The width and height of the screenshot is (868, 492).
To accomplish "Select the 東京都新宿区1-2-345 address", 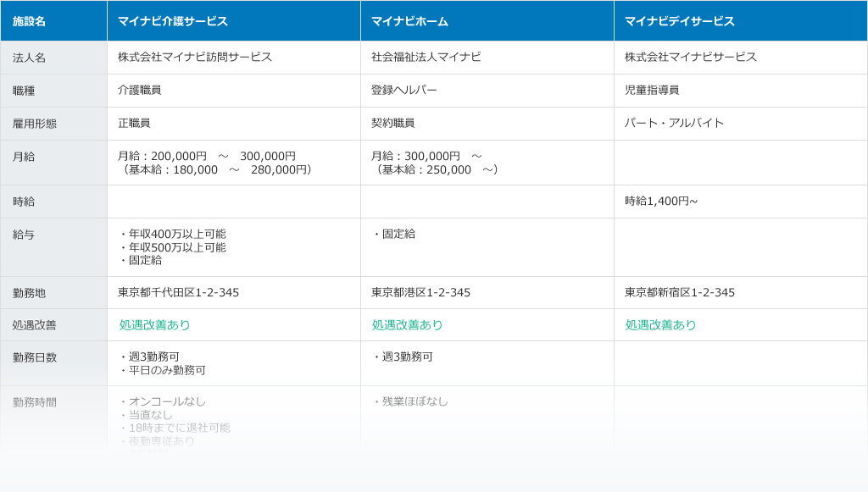I will click(x=680, y=292).
